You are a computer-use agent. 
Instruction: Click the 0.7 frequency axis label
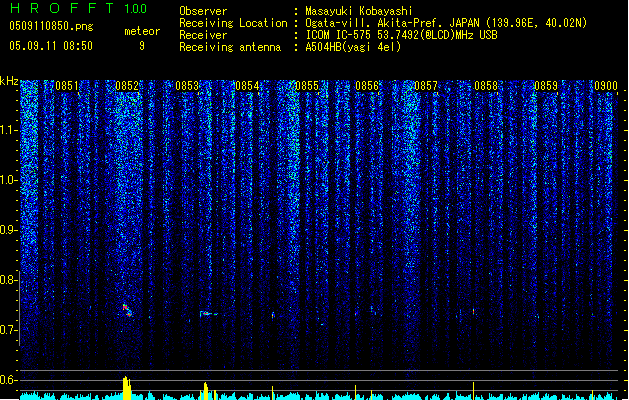[x=9, y=330]
